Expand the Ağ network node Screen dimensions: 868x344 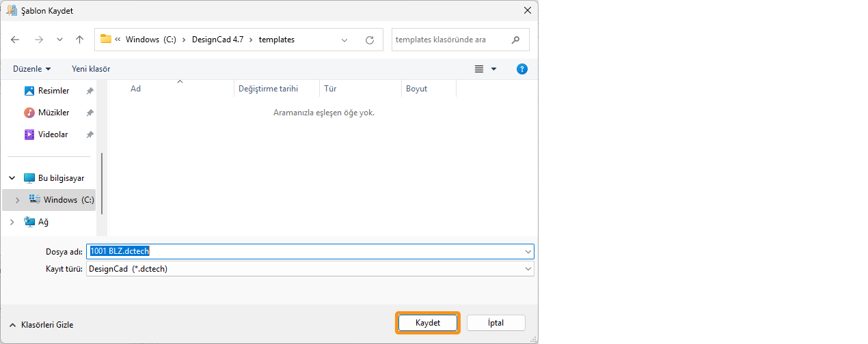[12, 222]
